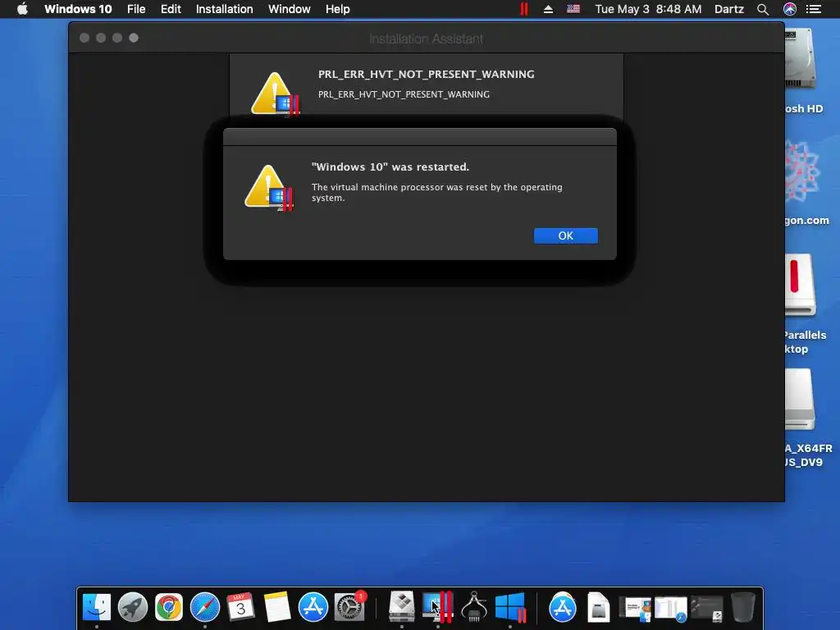Click the Parallels Desktop Dock icon
Screen dimensions: 840x630
coord(438,607)
